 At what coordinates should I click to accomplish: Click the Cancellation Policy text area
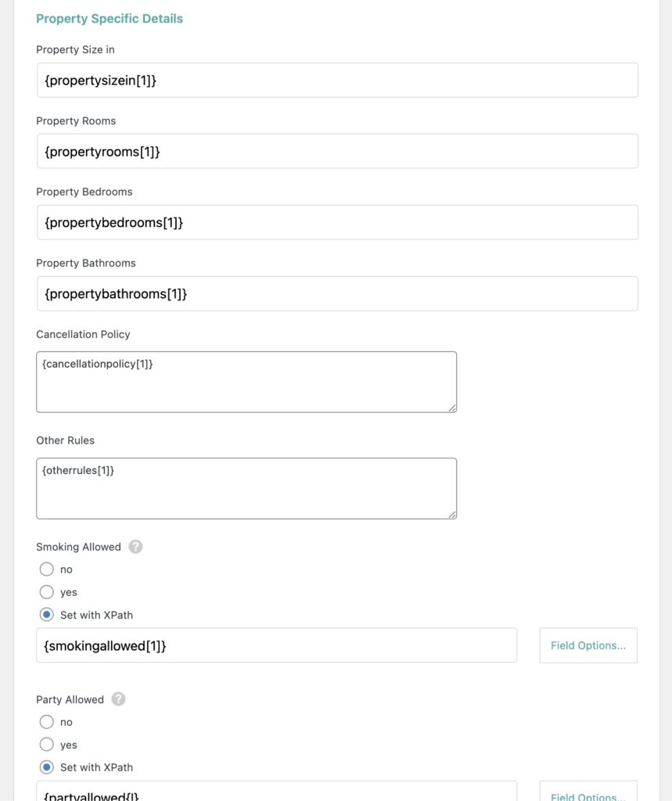[246, 380]
